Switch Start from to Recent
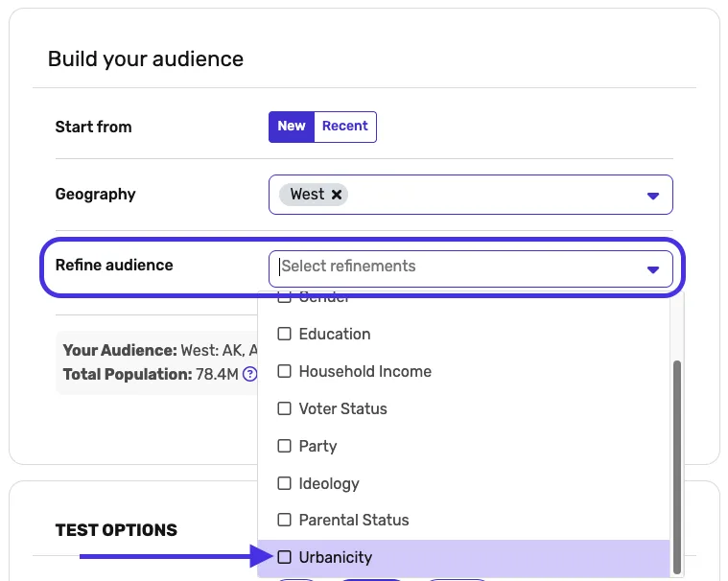Screen dimensions: 728x581 (x=345, y=127)
